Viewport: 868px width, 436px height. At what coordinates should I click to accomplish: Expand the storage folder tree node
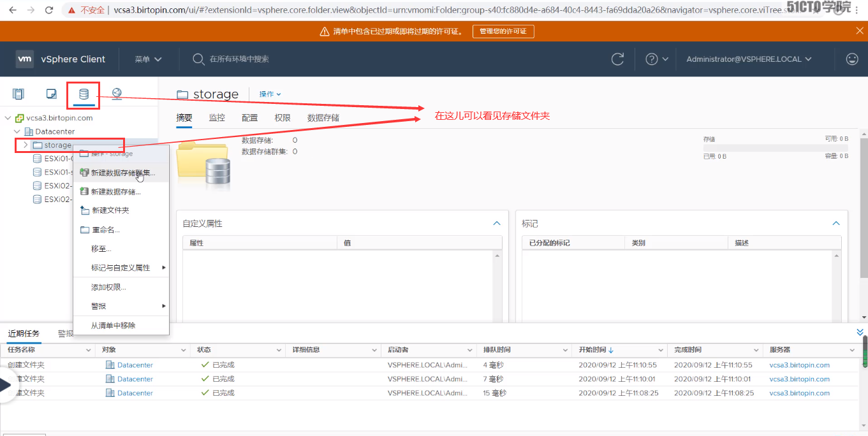click(26, 145)
